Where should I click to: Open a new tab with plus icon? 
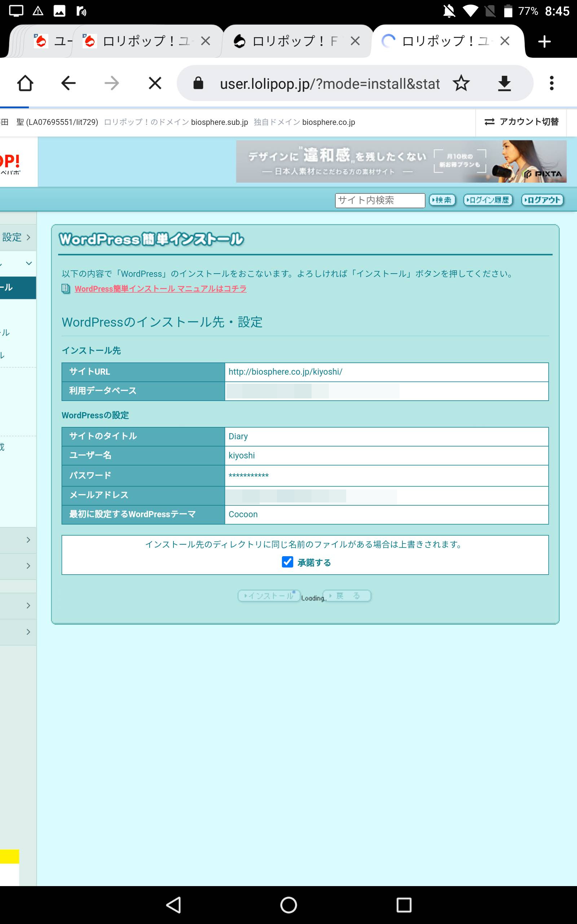pos(544,41)
